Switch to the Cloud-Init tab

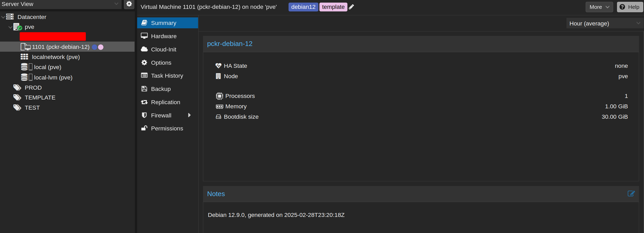coord(164,49)
